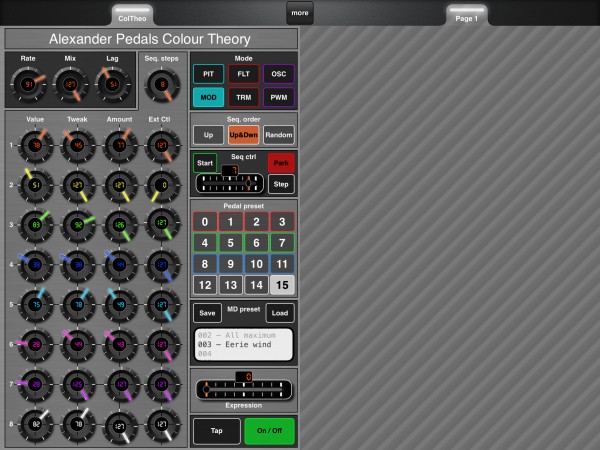The image size is (600, 450).
Task: Click row 4 blue Ext Ctl knob
Action: click(162, 265)
